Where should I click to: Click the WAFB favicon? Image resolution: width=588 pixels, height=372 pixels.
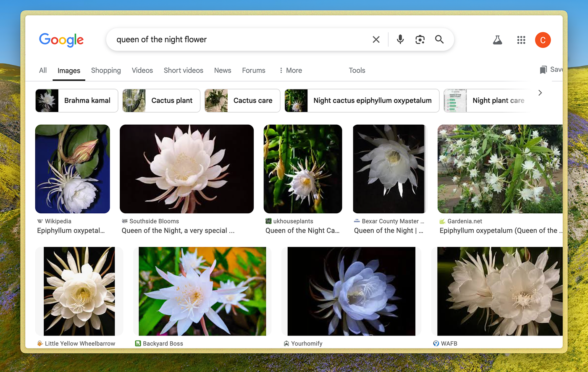tap(436, 343)
